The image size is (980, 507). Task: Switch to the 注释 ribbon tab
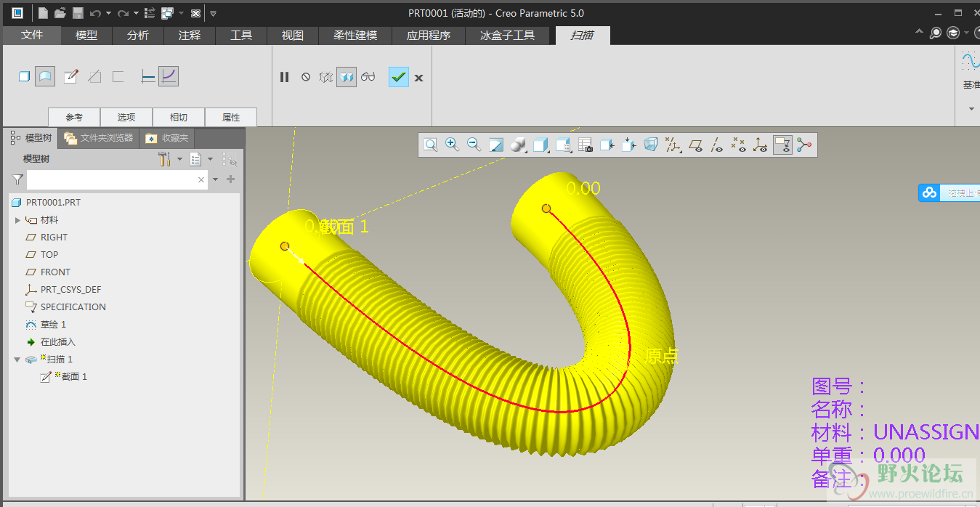coord(190,35)
